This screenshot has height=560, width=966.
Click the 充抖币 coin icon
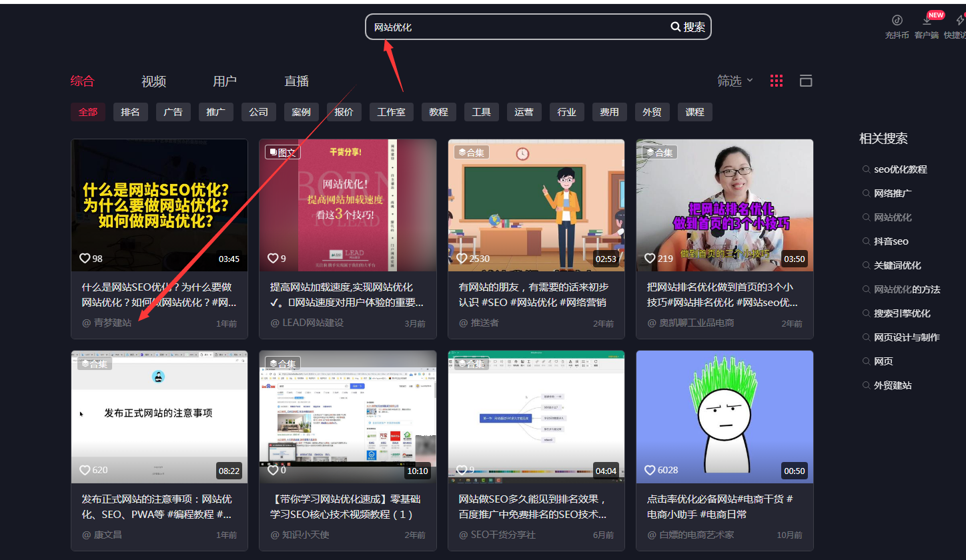pyautogui.click(x=897, y=21)
